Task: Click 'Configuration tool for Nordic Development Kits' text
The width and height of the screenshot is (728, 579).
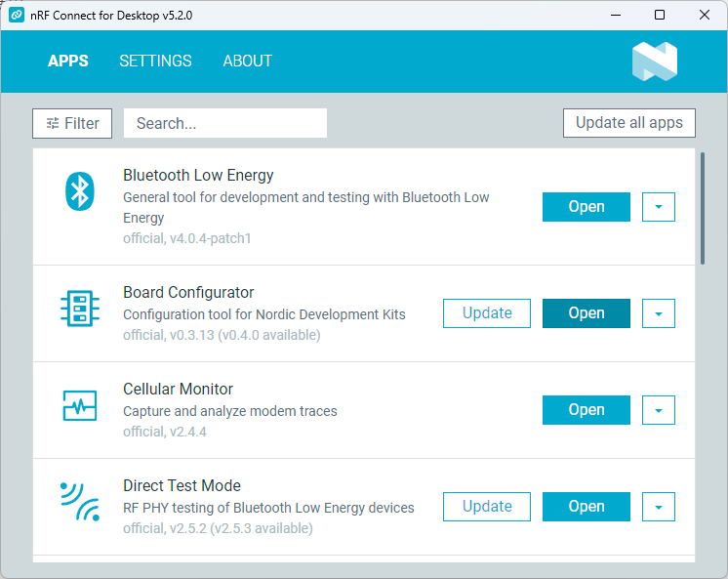Action: tap(264, 314)
